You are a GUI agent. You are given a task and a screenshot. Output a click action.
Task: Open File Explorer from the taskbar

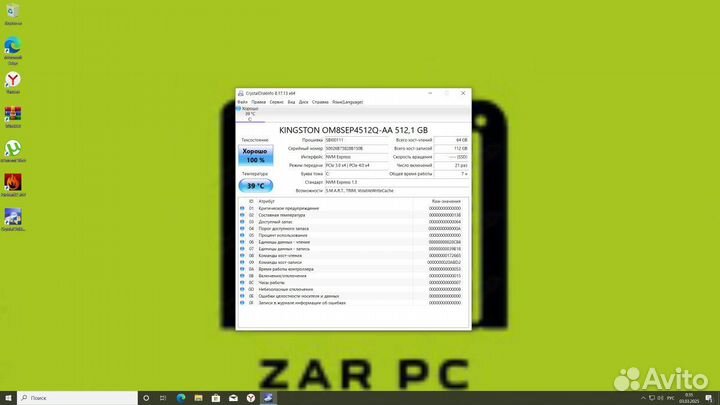click(198, 398)
